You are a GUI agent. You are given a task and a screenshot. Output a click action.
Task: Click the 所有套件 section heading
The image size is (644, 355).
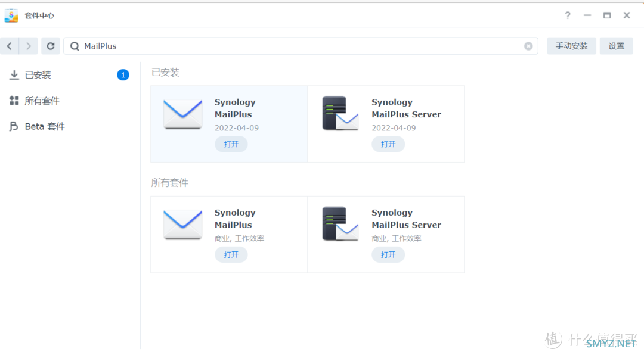169,183
